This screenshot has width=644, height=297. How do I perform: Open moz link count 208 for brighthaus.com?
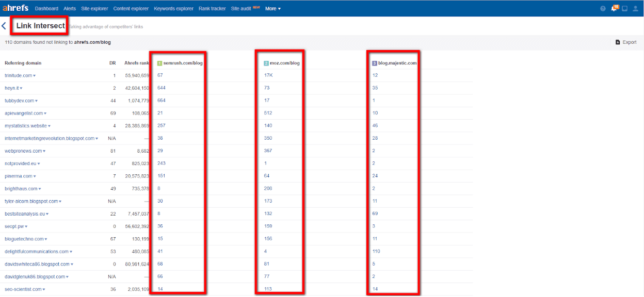point(268,189)
